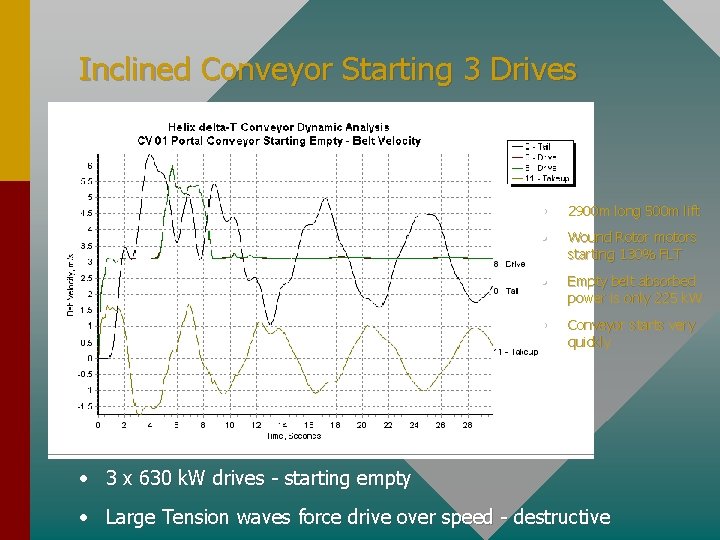Click the slide title "Inclined Conveyor Starting 3 Drives"
Viewport: 720px width, 540px height.
click(327, 70)
